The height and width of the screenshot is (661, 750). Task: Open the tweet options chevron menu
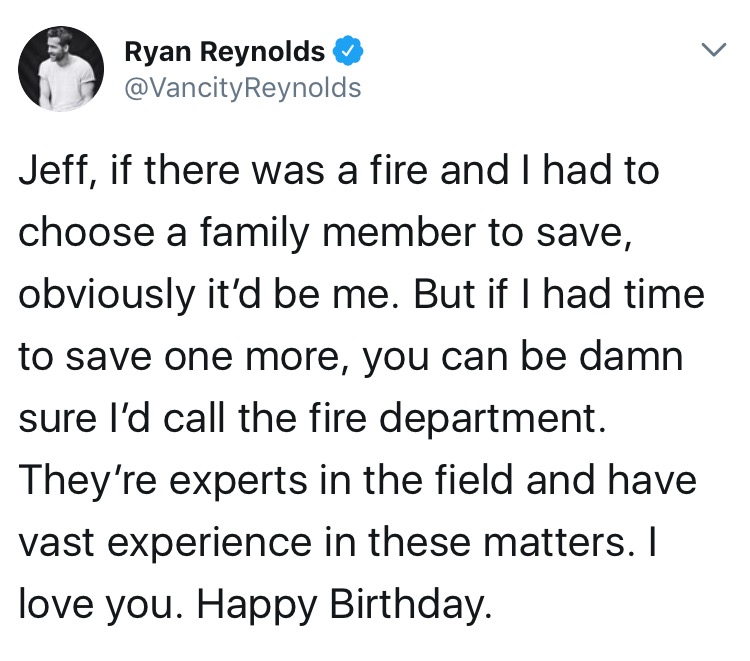tap(714, 50)
